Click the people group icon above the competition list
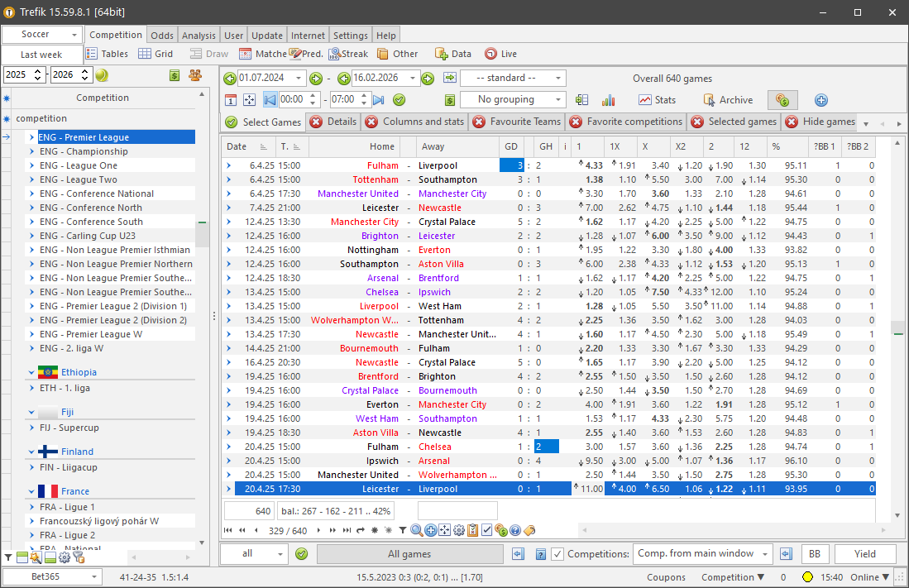The height and width of the screenshot is (588, 909). click(x=195, y=75)
